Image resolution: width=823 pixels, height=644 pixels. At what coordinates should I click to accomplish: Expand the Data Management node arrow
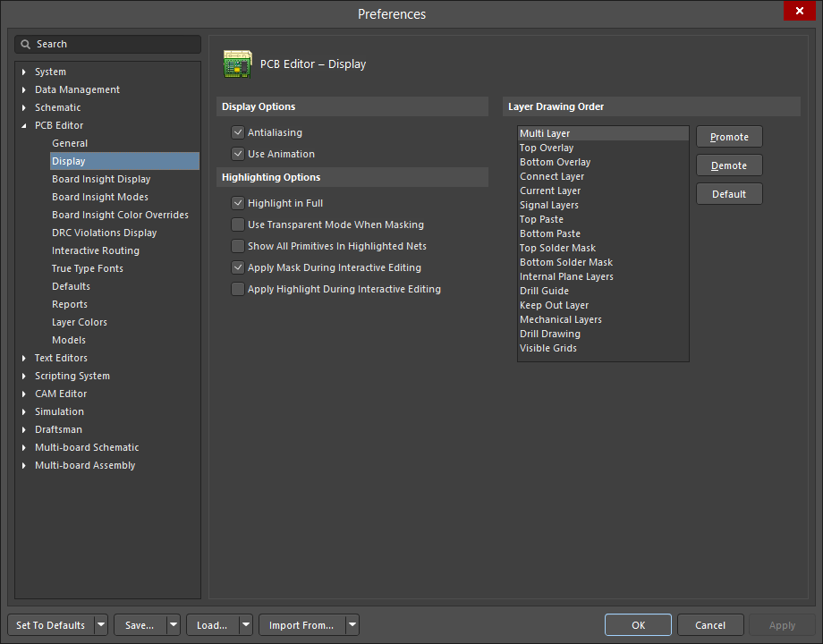(x=23, y=89)
